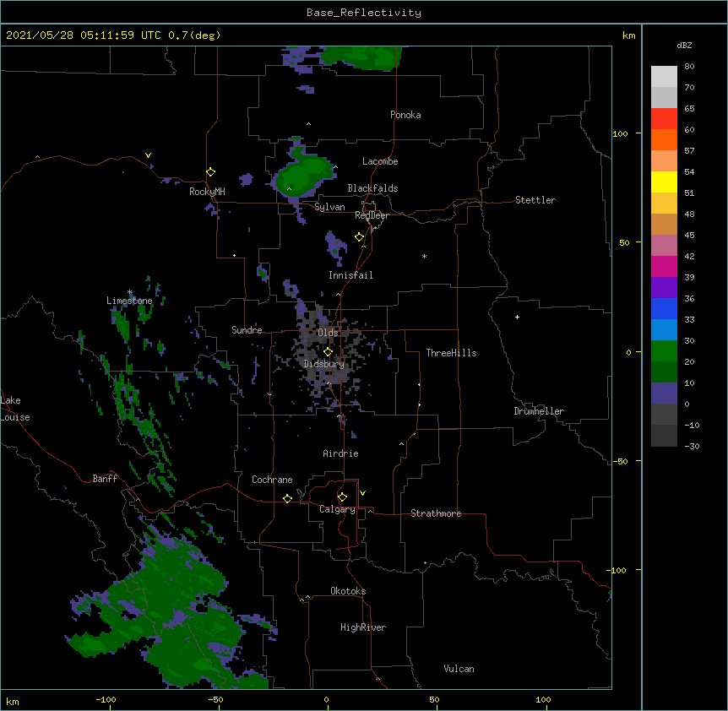Image resolution: width=728 pixels, height=711 pixels.
Task: Click the Strathmore city label
Action: tap(436, 513)
